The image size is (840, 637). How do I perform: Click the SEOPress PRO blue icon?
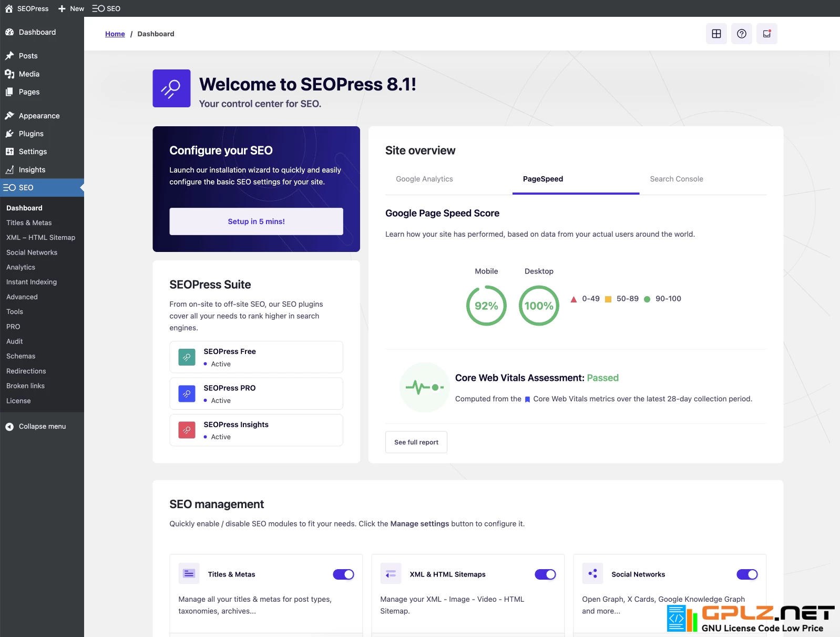[x=187, y=393]
